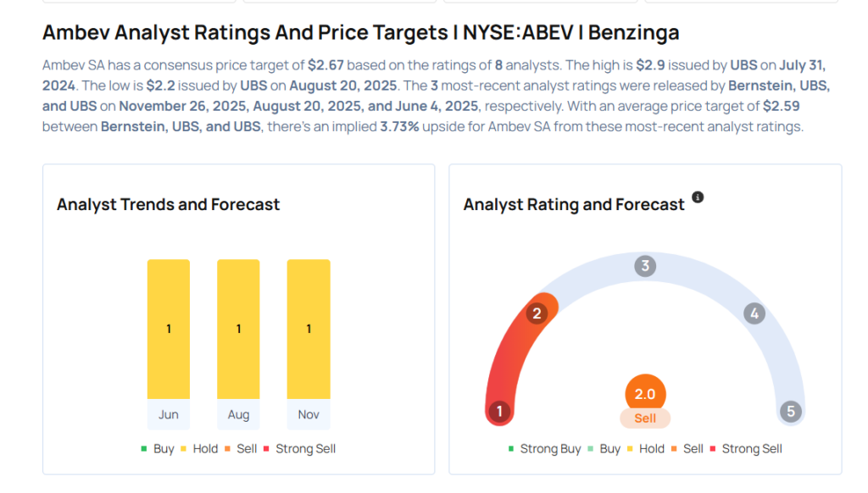This screenshot has height=493, width=868.
Task: Click the Ambev Analyst Ratings heading
Action: tap(360, 33)
